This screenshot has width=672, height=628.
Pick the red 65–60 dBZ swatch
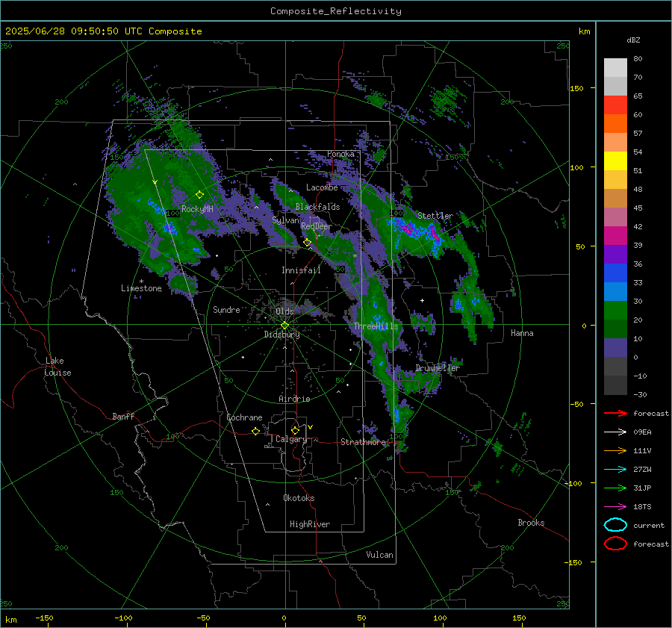(x=615, y=105)
